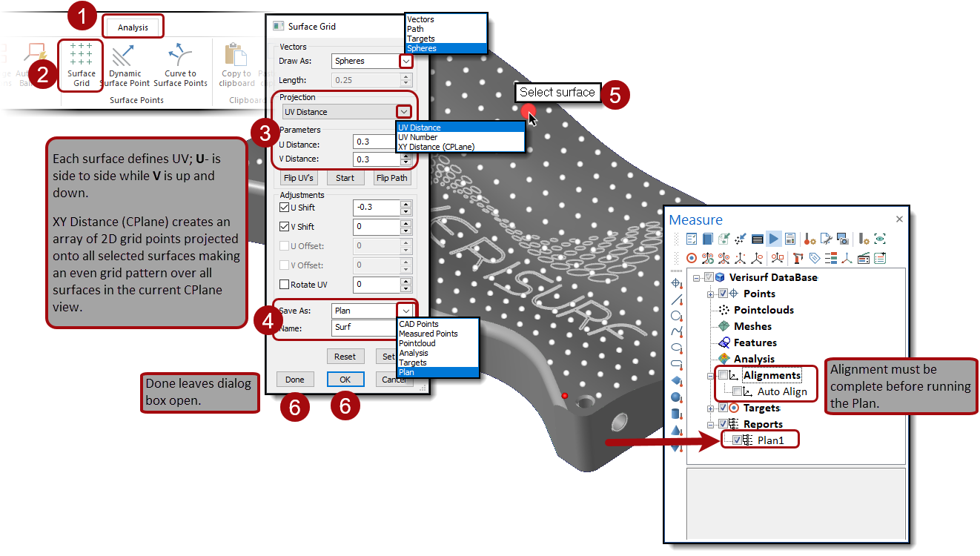Expand the Targets node in the Measure tree
The width and height of the screenshot is (980, 556).
click(711, 408)
